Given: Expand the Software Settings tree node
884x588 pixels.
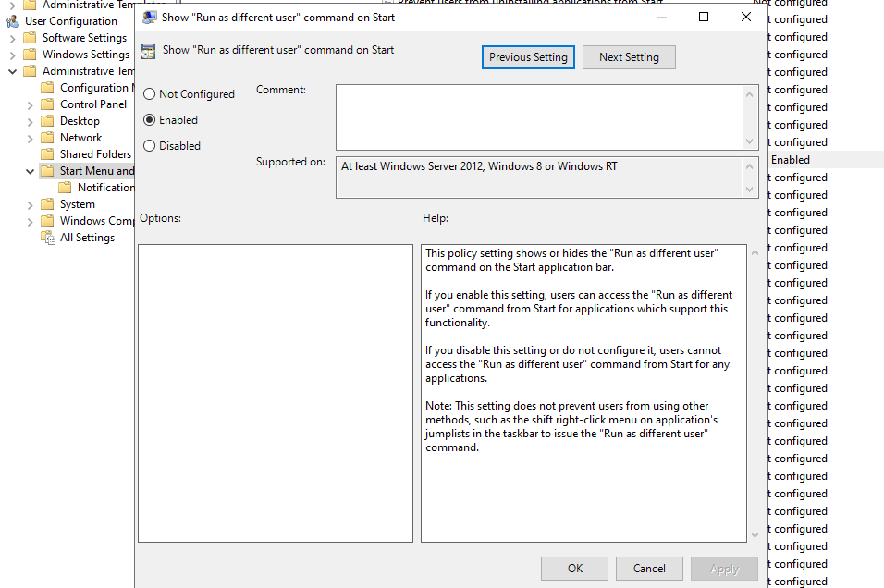Looking at the screenshot, I should point(12,38).
